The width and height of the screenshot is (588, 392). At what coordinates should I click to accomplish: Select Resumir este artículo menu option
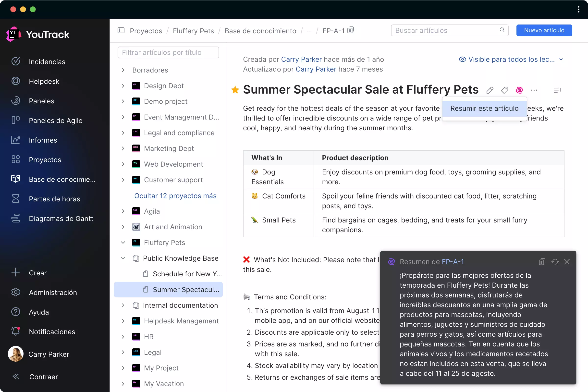pos(484,109)
